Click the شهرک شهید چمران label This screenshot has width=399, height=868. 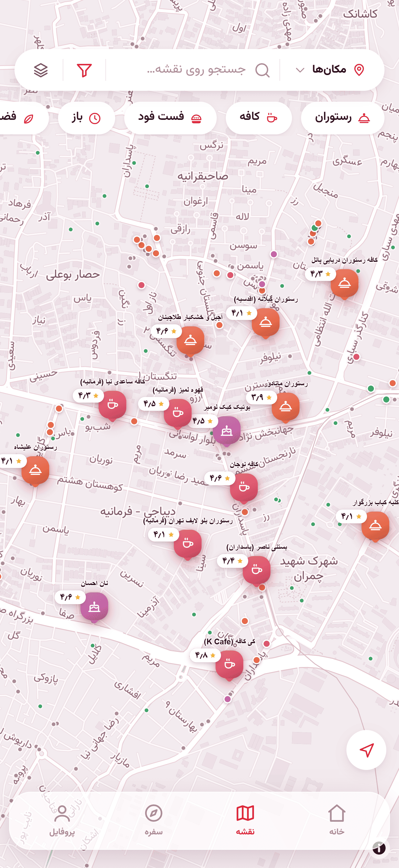[x=309, y=568]
